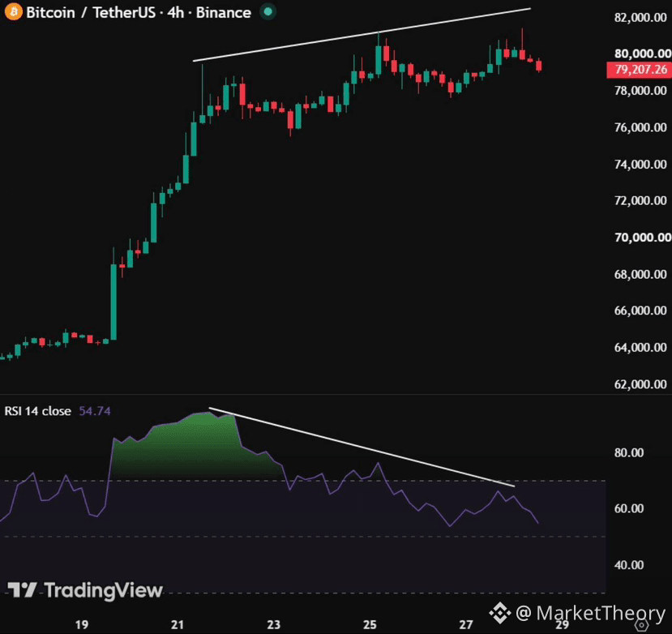Click the Bitcoin logo icon
This screenshot has height=634, width=672.
(x=13, y=11)
